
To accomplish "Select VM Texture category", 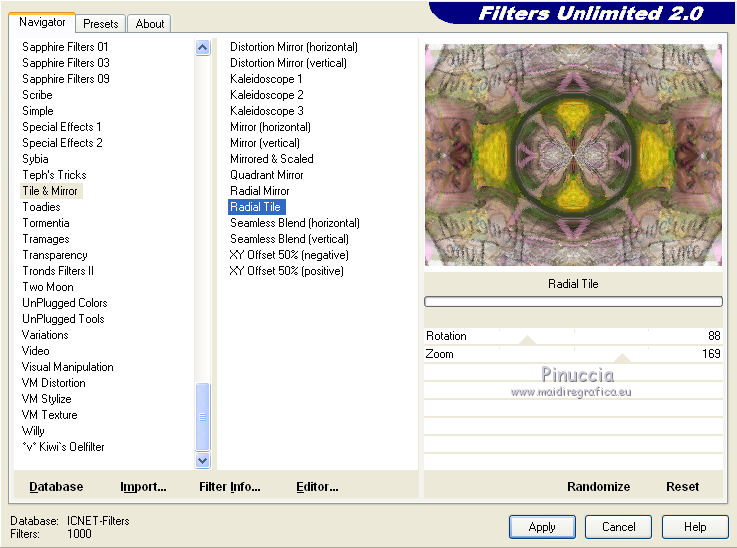I will [49, 415].
